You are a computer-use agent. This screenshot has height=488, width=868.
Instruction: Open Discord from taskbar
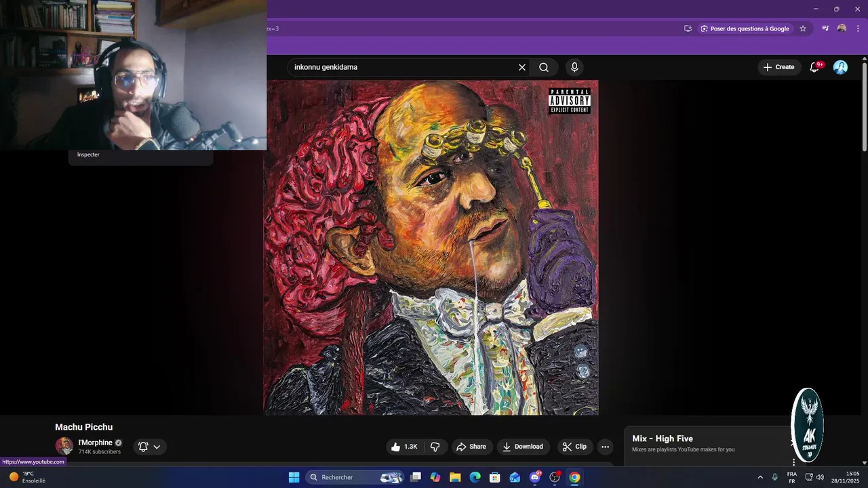click(x=535, y=477)
